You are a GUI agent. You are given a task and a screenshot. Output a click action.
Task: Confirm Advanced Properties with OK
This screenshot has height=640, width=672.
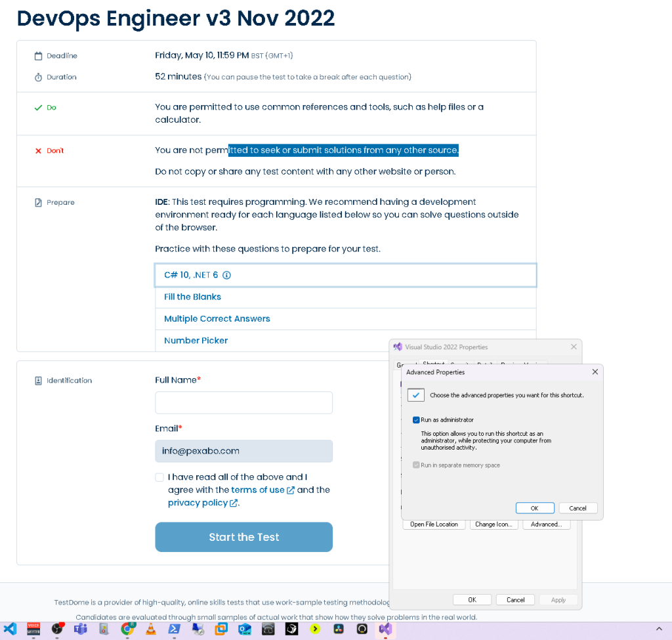coord(535,508)
